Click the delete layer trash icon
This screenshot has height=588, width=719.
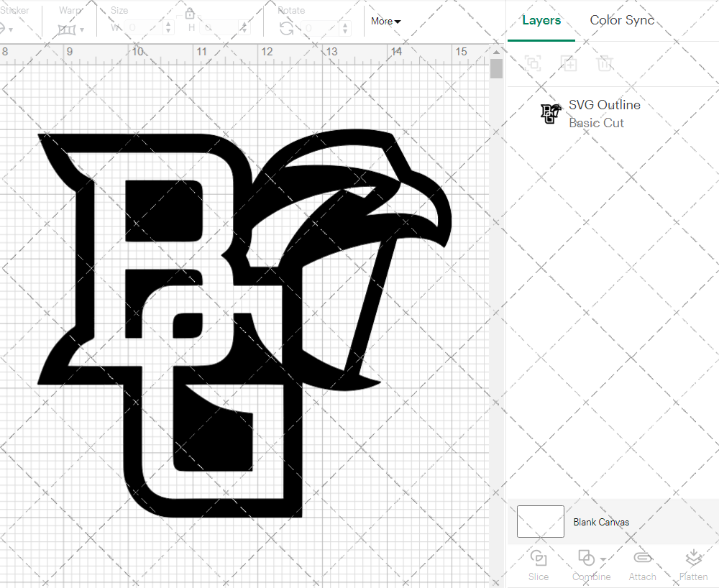click(x=605, y=63)
